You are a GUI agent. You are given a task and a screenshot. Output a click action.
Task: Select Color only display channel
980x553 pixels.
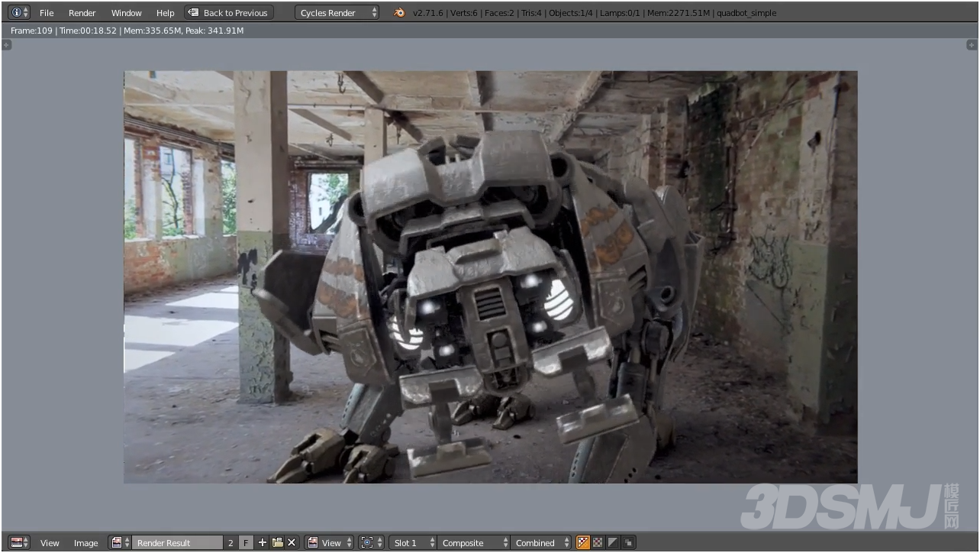[598, 542]
